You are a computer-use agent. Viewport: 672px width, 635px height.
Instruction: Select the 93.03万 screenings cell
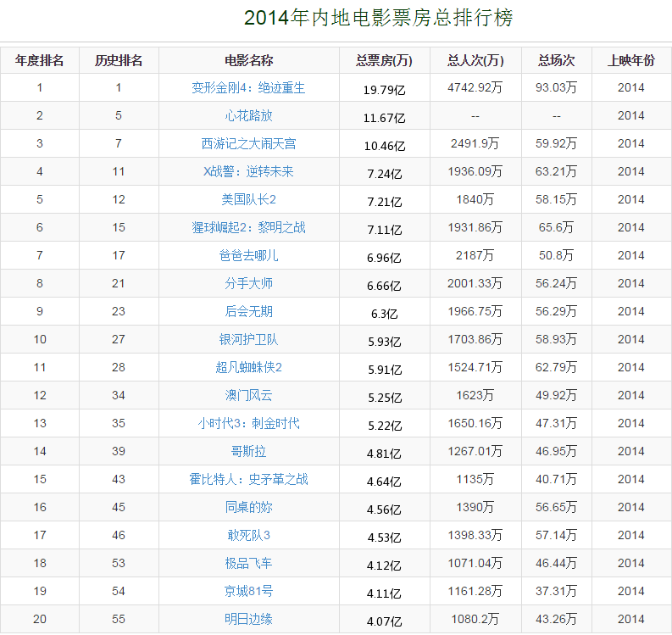tap(556, 88)
